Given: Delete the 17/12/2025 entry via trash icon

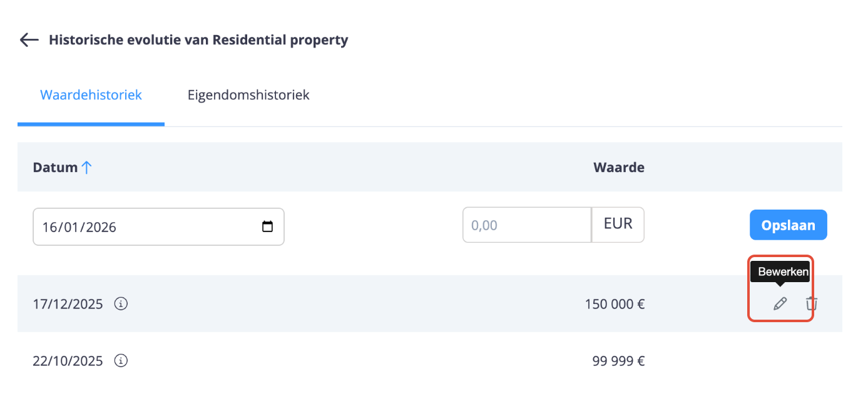Looking at the screenshot, I should point(812,304).
